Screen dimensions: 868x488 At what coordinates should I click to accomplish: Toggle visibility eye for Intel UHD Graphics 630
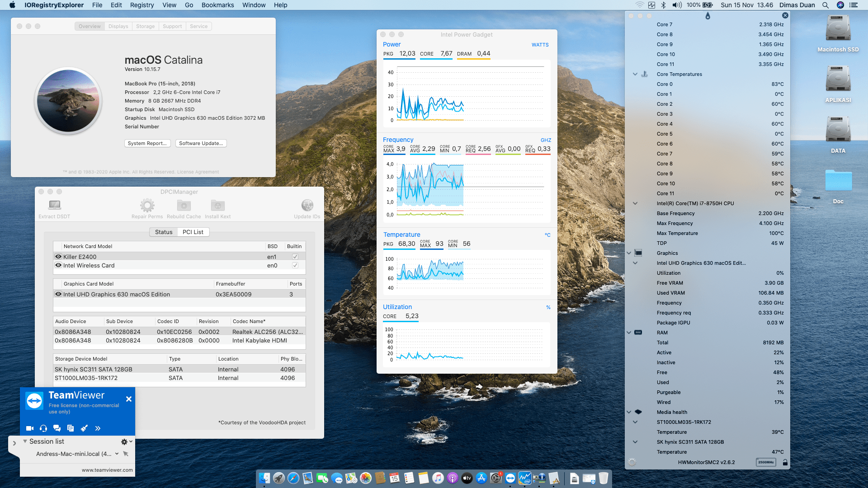(x=58, y=294)
